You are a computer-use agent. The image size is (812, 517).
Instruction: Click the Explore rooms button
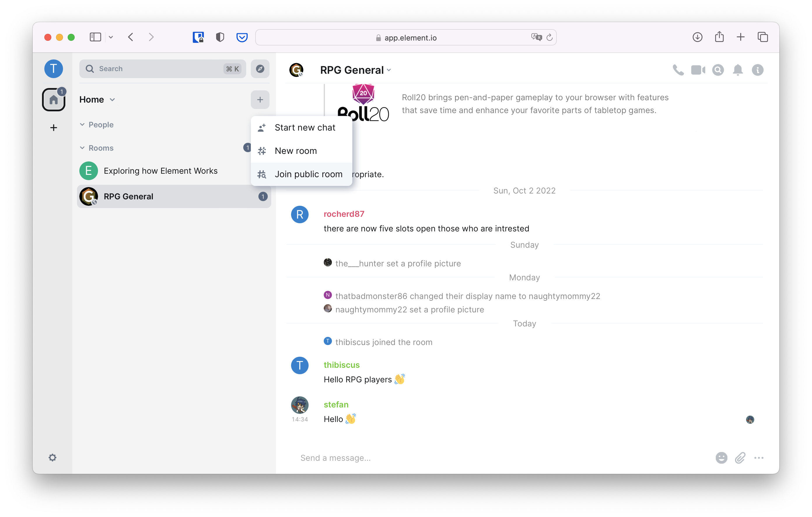(260, 68)
